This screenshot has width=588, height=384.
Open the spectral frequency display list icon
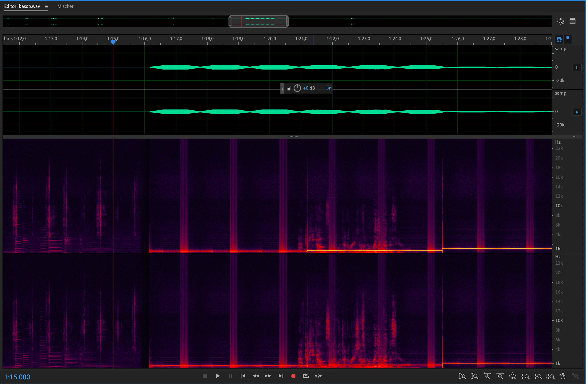(x=573, y=21)
